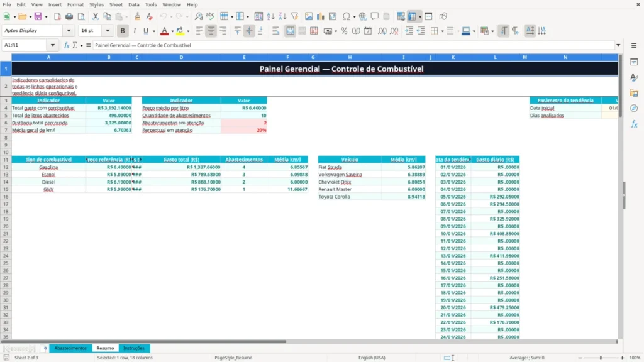
Task: Open the highlighting color dropdown arrow
Action: point(188,31)
